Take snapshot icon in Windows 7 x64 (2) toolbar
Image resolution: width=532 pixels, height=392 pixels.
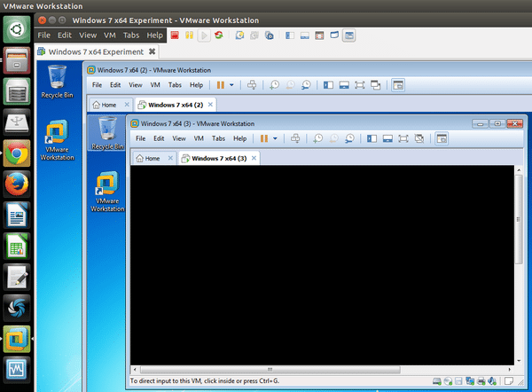(x=274, y=85)
